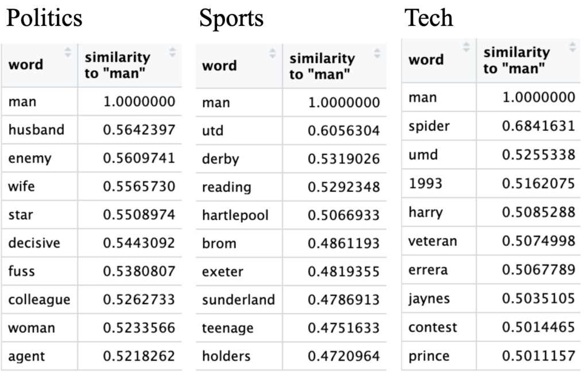Image resolution: width=588 pixels, height=378 pixels.
Task: Click similarity value 0.6056304 in Sports
Action: pyautogui.click(x=343, y=131)
